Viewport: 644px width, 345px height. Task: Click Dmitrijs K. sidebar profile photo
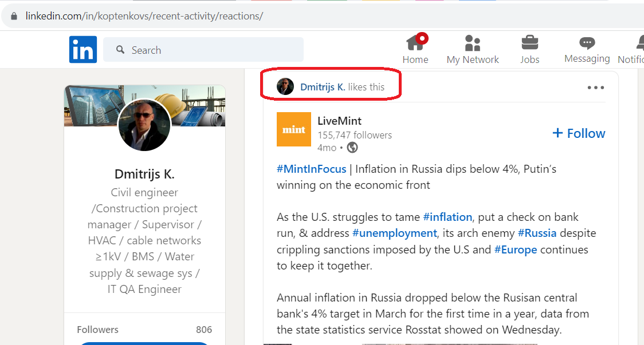pyautogui.click(x=144, y=125)
